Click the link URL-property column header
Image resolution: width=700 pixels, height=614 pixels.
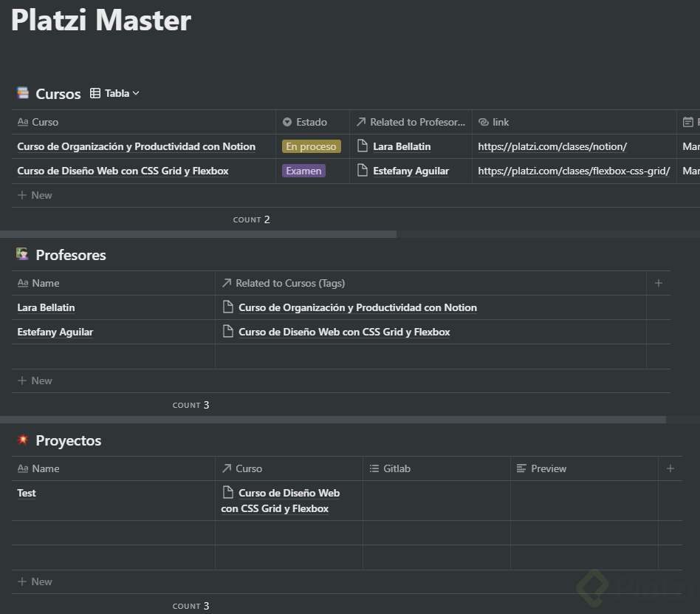501,122
